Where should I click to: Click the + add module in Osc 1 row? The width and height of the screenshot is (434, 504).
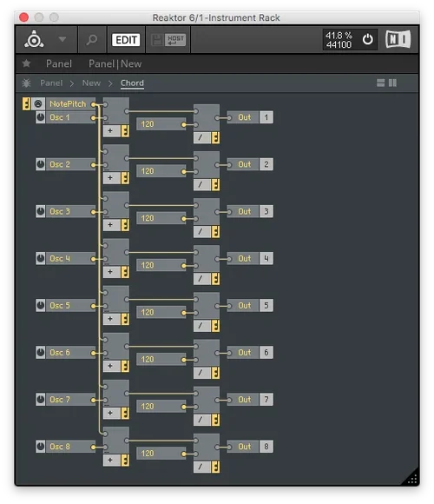(116, 117)
